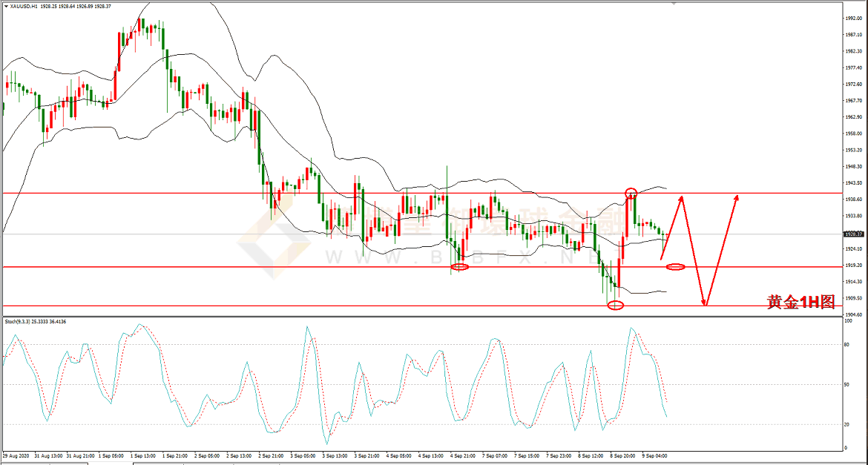This screenshot has width=868, height=465.
Task: Click the dropdown triangle beside XAUUSD,H1
Action: click(5, 7)
